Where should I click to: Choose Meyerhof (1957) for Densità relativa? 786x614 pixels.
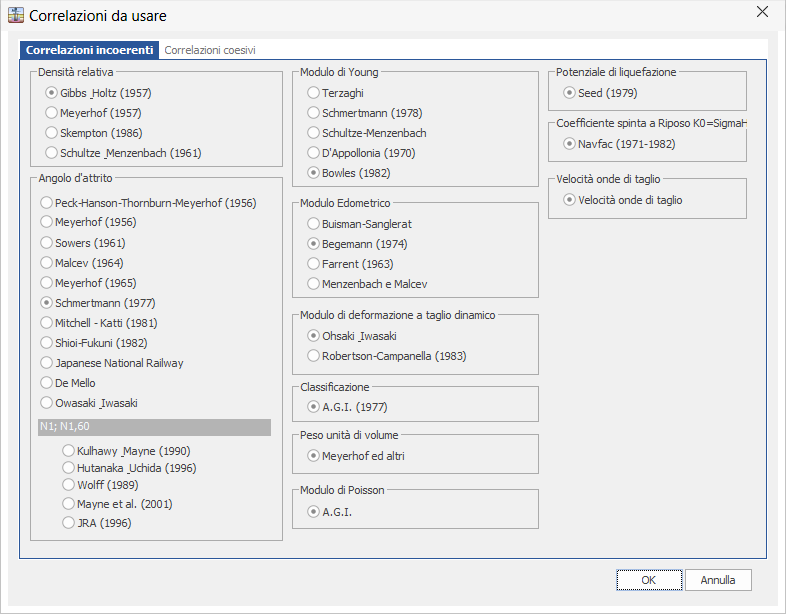pos(93,113)
